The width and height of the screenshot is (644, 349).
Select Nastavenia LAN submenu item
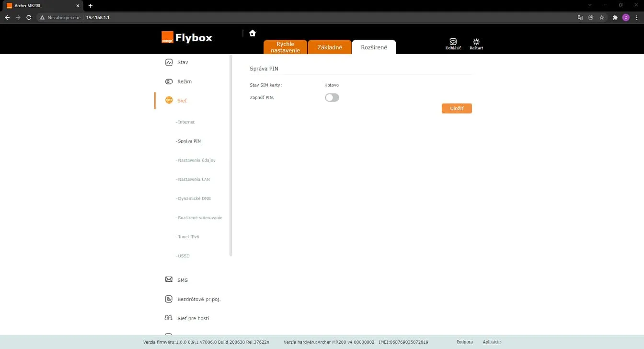tap(194, 179)
